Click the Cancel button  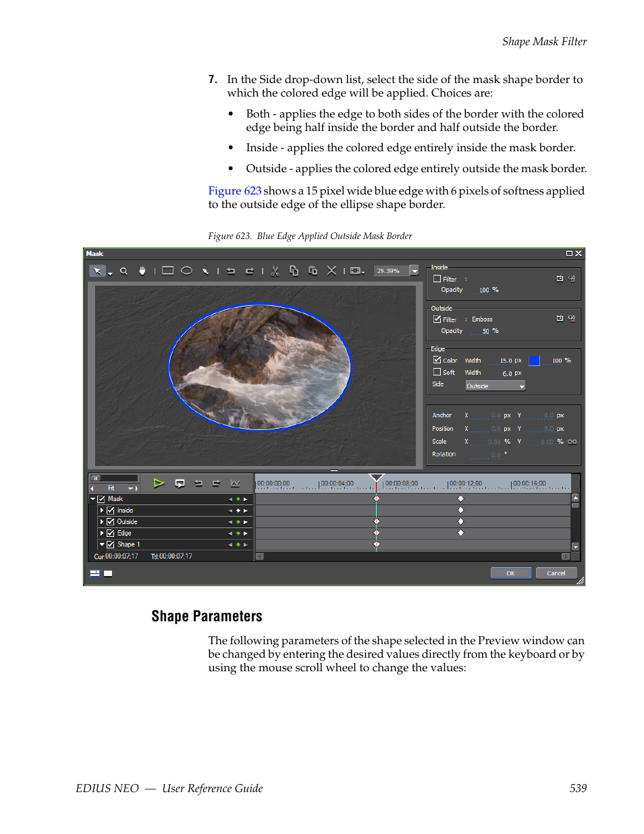(556, 573)
